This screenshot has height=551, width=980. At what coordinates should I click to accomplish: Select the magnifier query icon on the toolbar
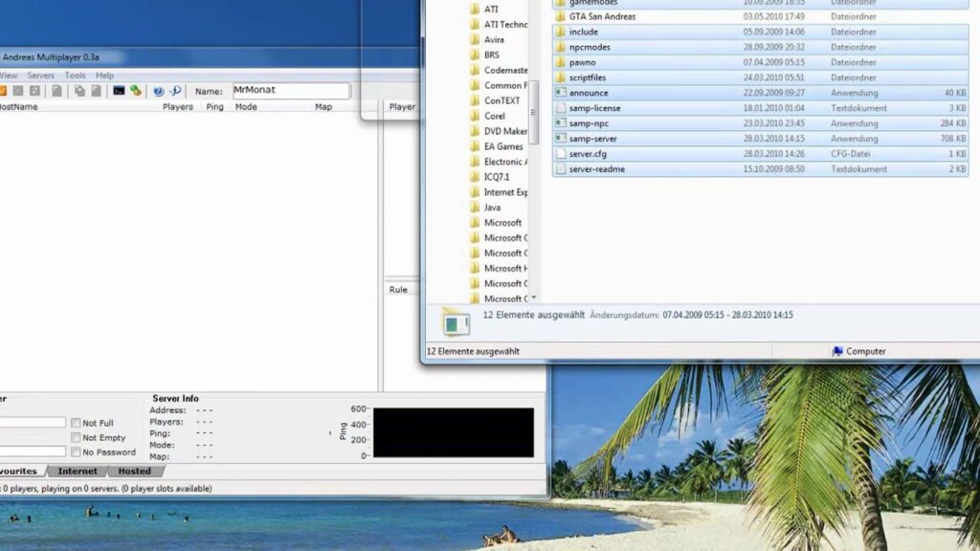tap(177, 89)
